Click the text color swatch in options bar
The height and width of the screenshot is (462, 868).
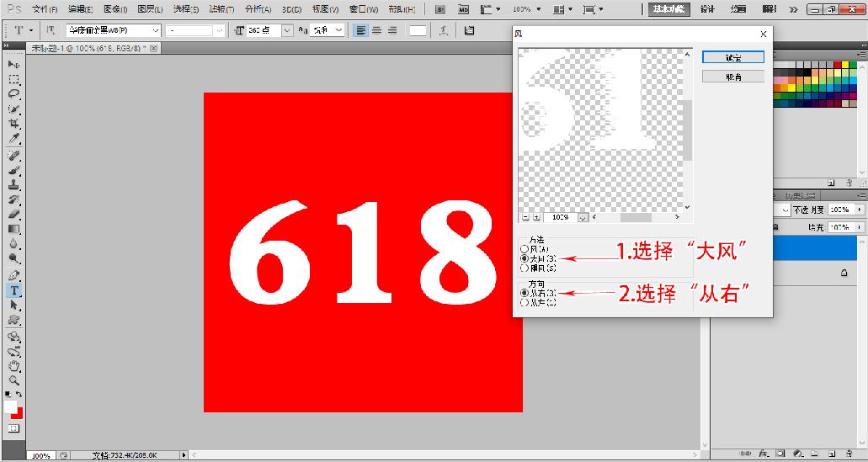[x=418, y=30]
